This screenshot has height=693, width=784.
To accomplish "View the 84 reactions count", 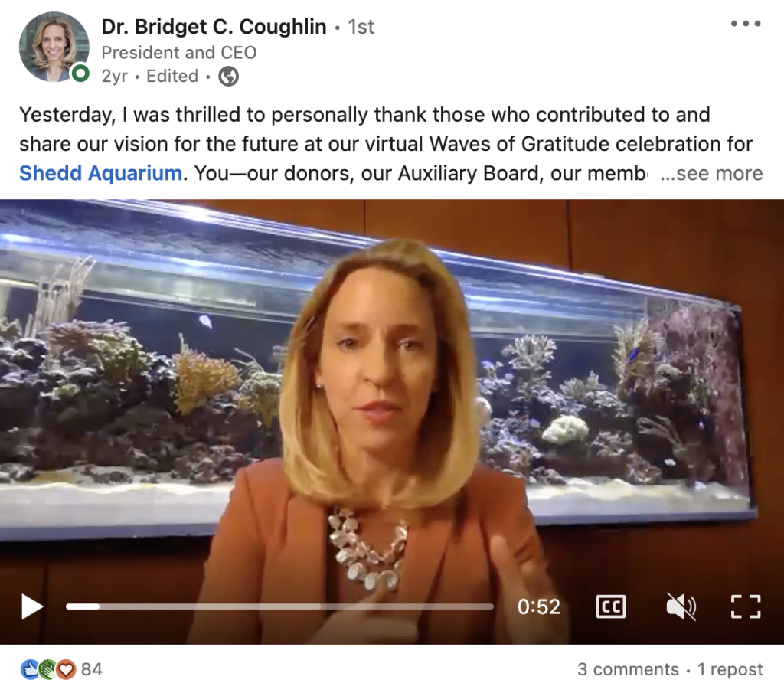I will [92, 669].
